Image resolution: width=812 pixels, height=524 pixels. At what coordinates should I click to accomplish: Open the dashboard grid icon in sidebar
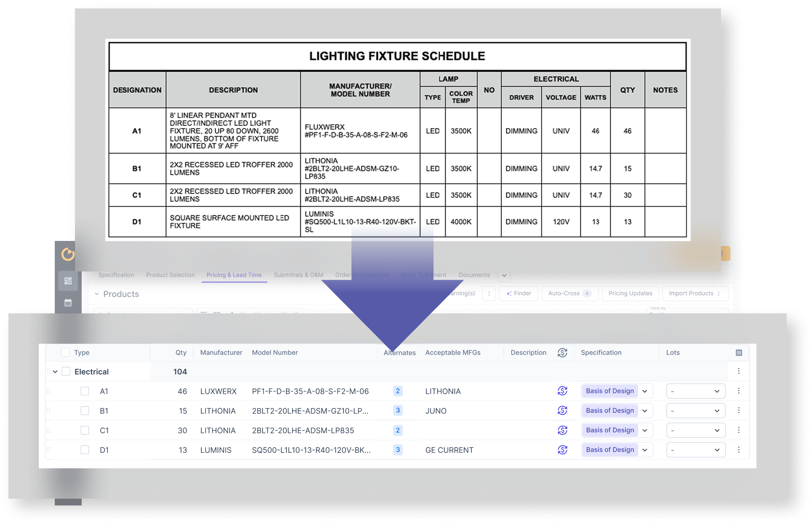[x=68, y=281]
